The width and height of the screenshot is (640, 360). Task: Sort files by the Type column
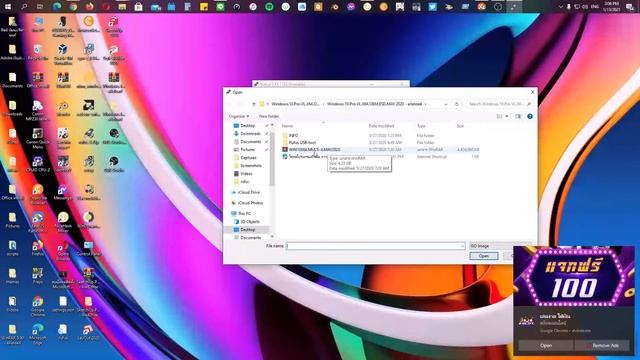(x=421, y=126)
